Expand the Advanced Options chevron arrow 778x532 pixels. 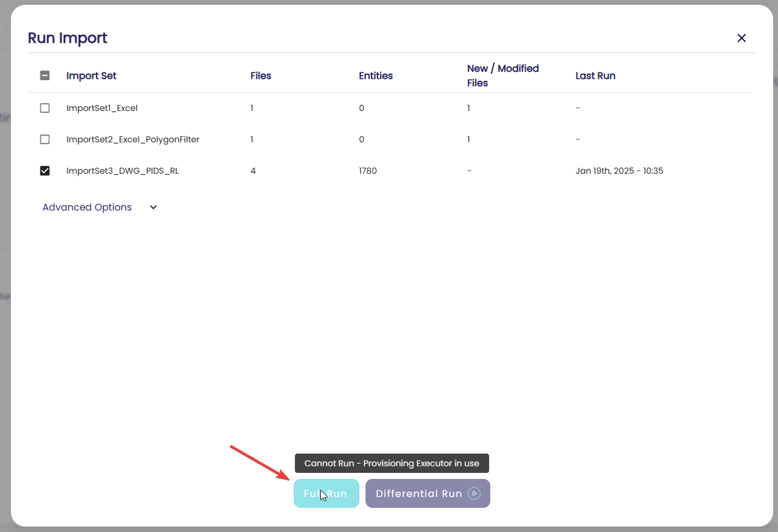click(153, 207)
